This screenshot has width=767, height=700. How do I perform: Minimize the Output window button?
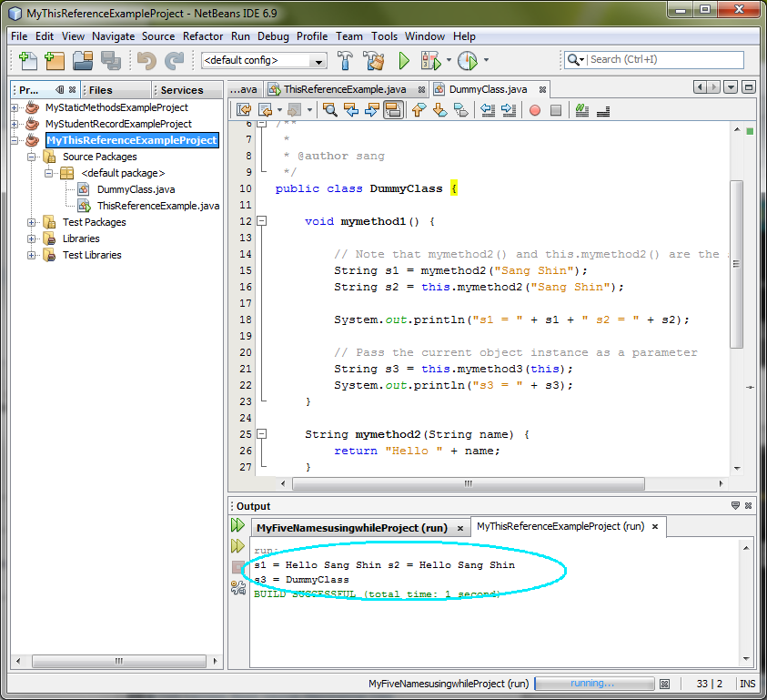click(x=735, y=505)
